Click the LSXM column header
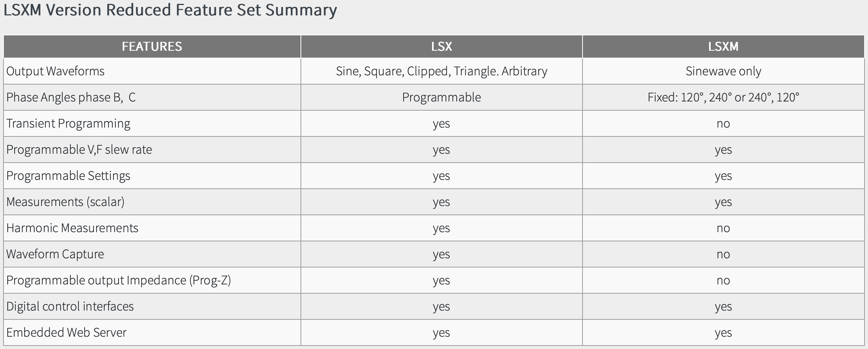868x349 pixels. (723, 47)
